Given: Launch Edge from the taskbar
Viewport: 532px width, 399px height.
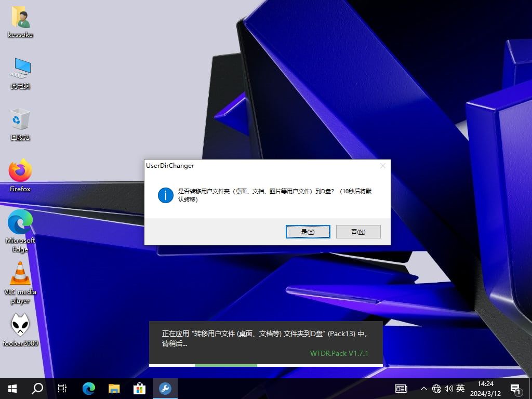Looking at the screenshot, I should click(x=89, y=388).
